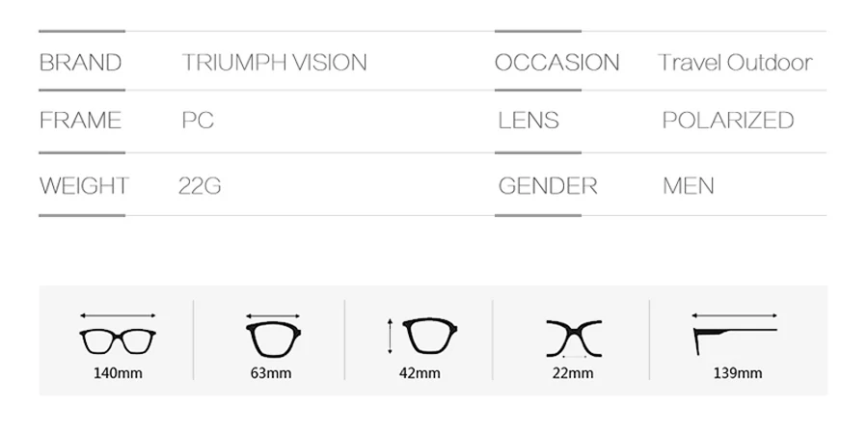Click the PC frame material value
Screen dimensions: 868x435
pos(198,121)
